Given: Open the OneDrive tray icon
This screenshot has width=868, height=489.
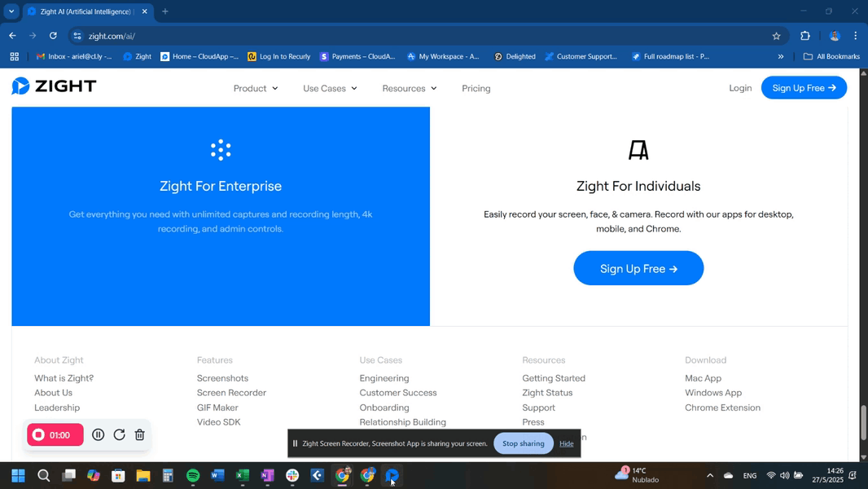Looking at the screenshot, I should 729,475.
